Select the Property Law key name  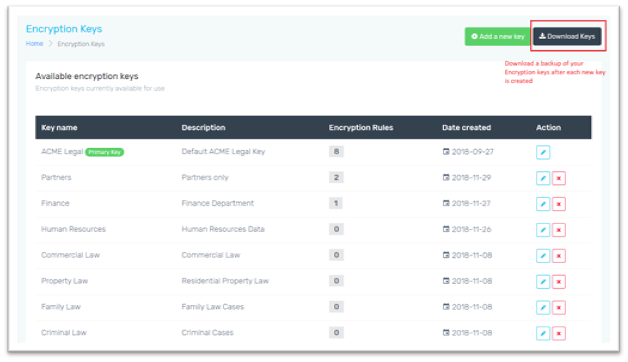[x=64, y=281]
